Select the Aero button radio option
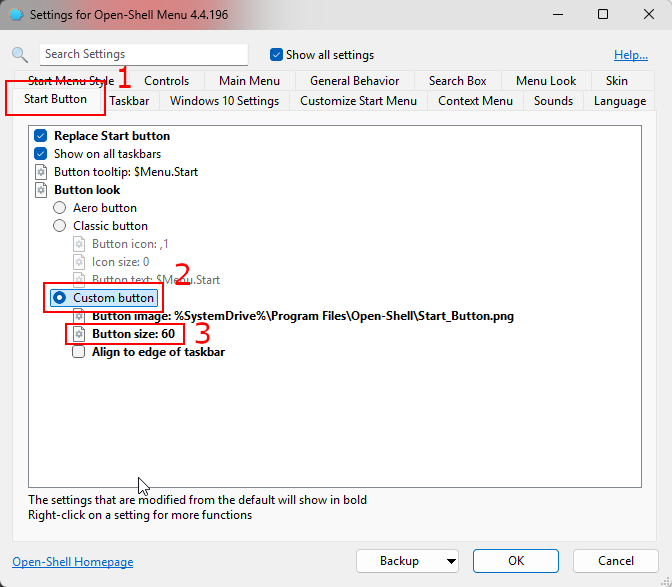 pos(60,208)
